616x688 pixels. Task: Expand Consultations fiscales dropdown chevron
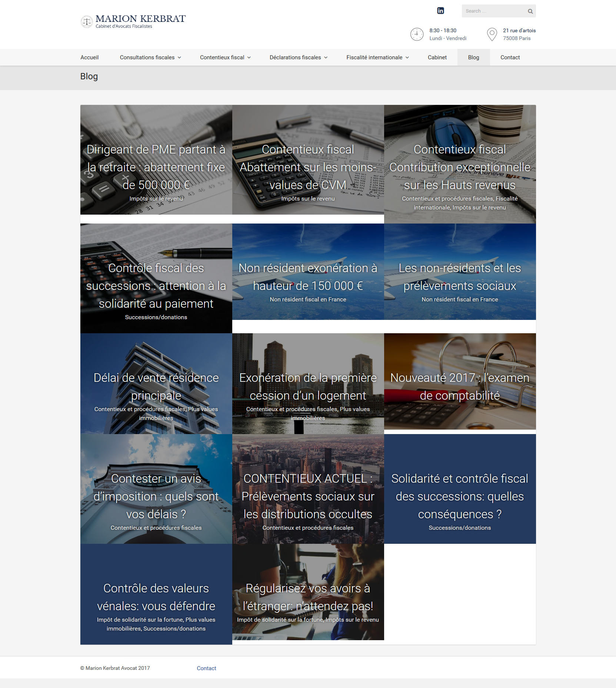pyautogui.click(x=179, y=57)
